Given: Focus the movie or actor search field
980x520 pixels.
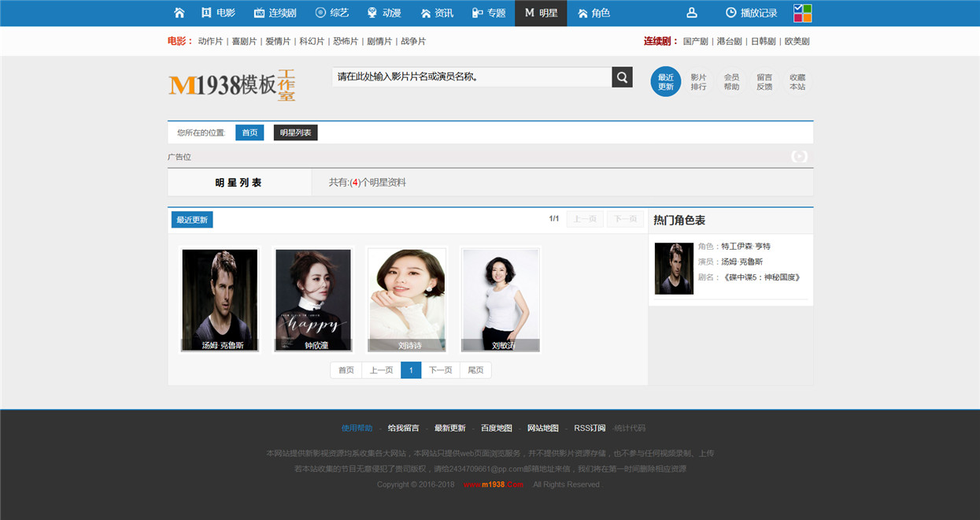Looking at the screenshot, I should click(x=472, y=77).
